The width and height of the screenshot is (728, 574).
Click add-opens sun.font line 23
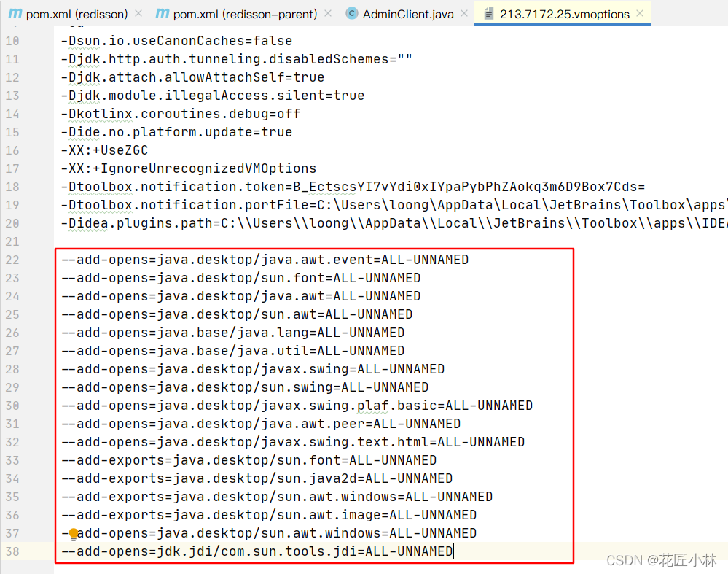click(x=240, y=278)
